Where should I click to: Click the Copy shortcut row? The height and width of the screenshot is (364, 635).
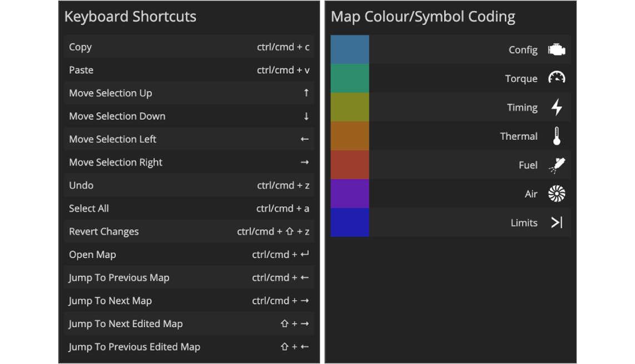coord(189,47)
